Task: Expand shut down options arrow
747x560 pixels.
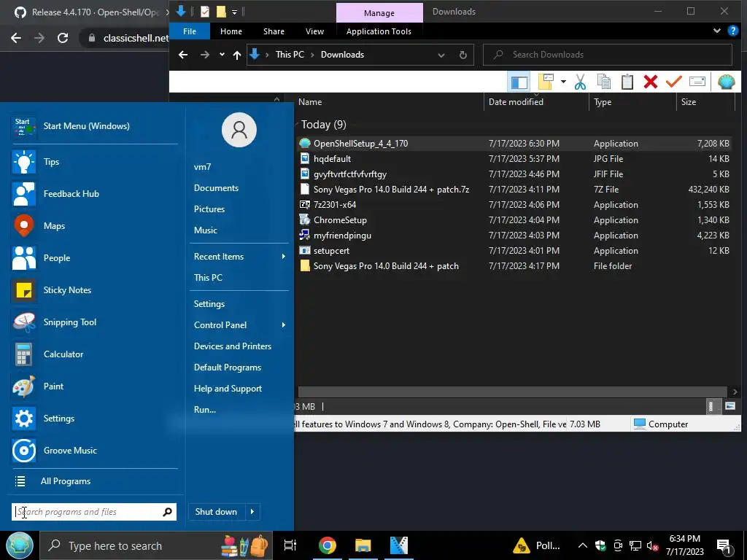Action: [x=252, y=512]
